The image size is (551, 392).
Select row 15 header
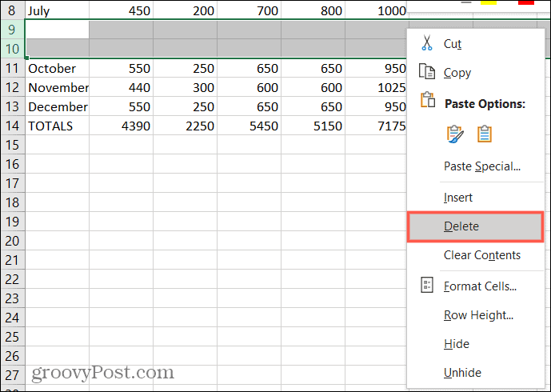[x=13, y=145]
